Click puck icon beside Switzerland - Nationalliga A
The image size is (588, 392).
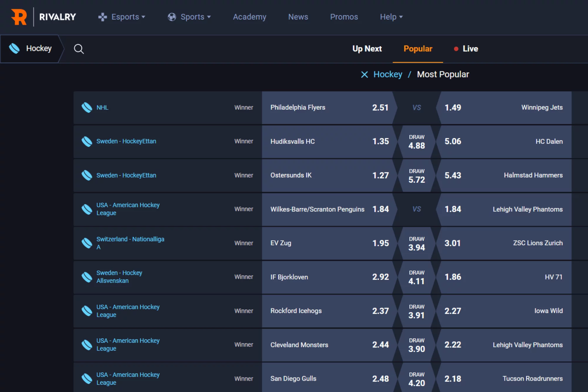coord(87,243)
